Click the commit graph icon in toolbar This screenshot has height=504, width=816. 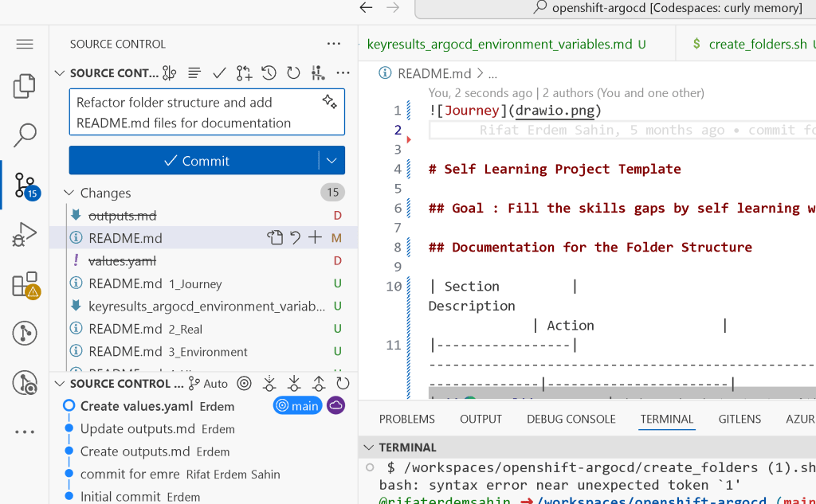tap(318, 73)
